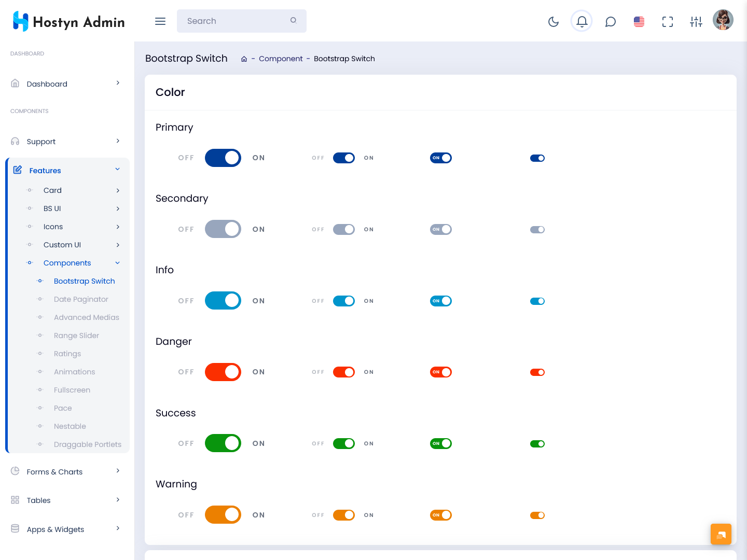Expand the Forms & Charts section
This screenshot has height=560, width=747.
(x=66, y=472)
